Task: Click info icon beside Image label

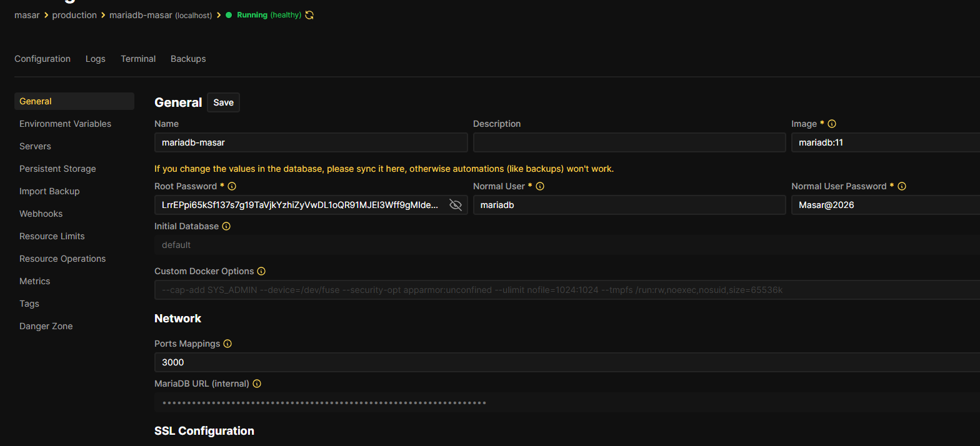Action: coord(832,124)
